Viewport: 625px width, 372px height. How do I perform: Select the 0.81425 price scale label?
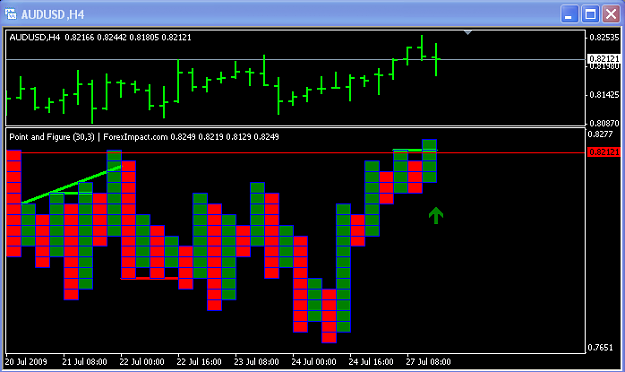[604, 95]
